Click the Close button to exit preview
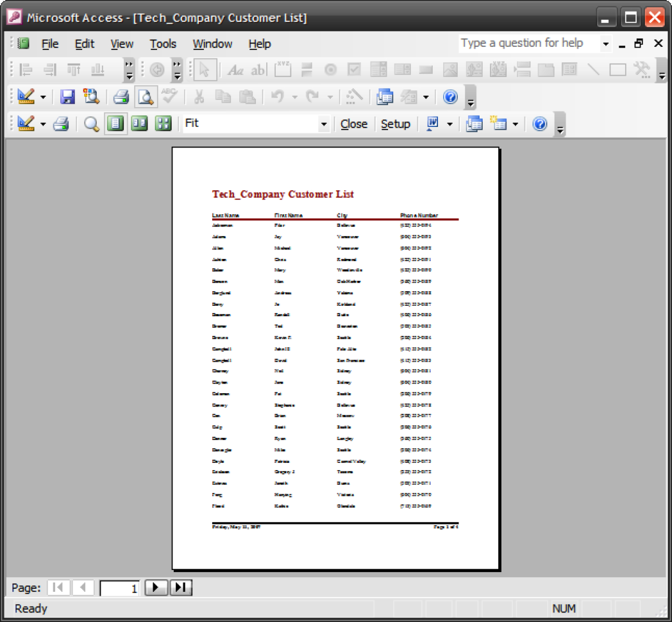 pyautogui.click(x=353, y=124)
